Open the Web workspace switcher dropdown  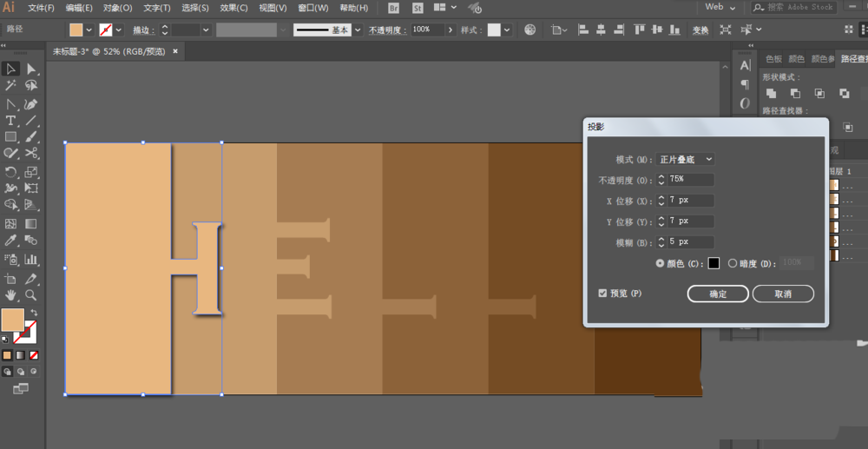(720, 7)
